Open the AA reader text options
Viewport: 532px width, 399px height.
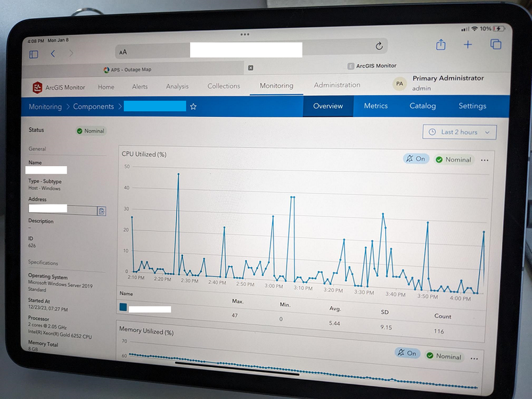coord(123,52)
